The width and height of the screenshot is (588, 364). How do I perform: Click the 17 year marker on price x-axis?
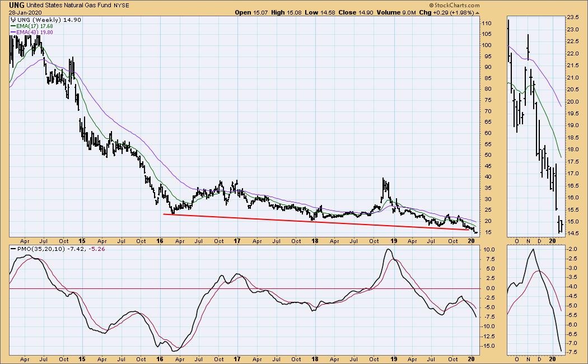(x=237, y=240)
